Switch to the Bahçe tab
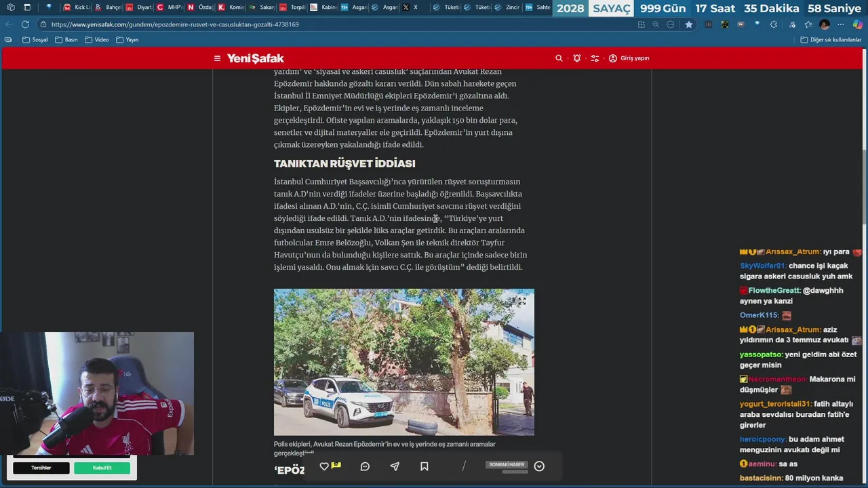 [108, 7]
